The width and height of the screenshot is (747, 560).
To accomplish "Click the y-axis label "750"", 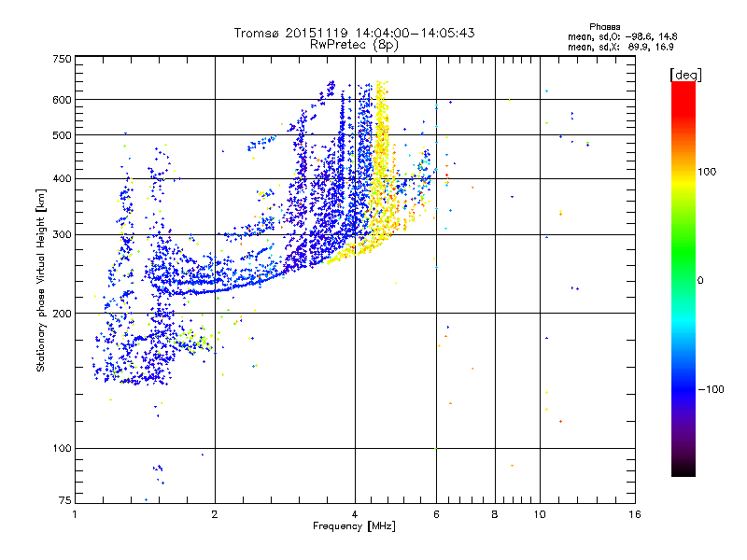I will [x=62, y=59].
